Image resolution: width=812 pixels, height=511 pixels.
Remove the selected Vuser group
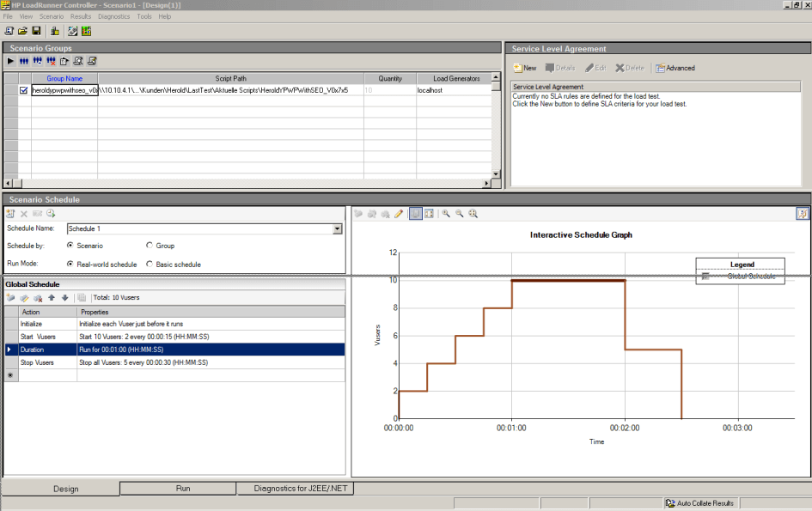click(x=51, y=61)
